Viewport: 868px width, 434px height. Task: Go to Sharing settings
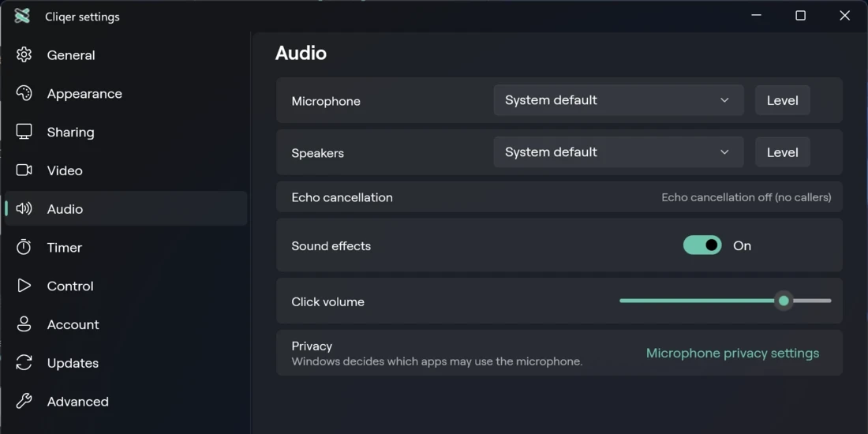click(x=126, y=132)
